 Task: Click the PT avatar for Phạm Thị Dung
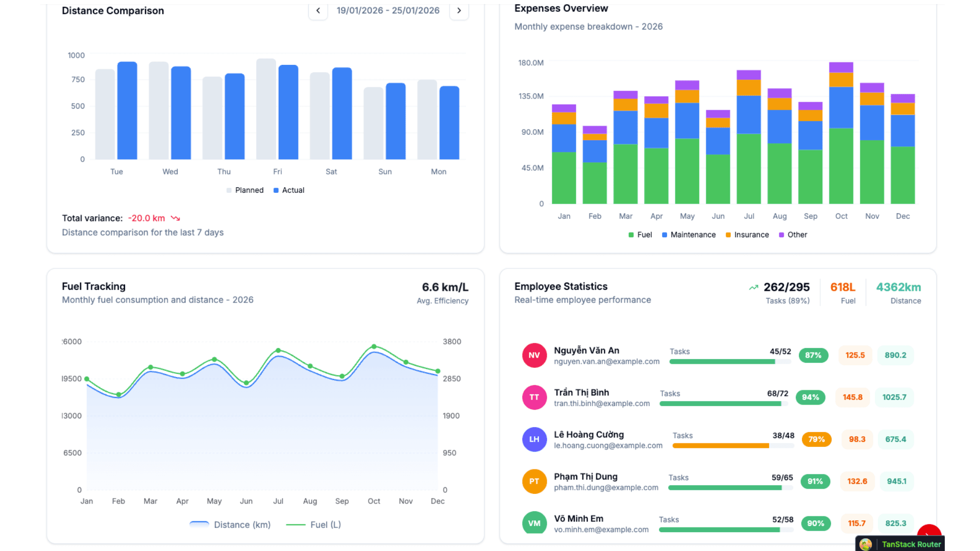point(534,482)
